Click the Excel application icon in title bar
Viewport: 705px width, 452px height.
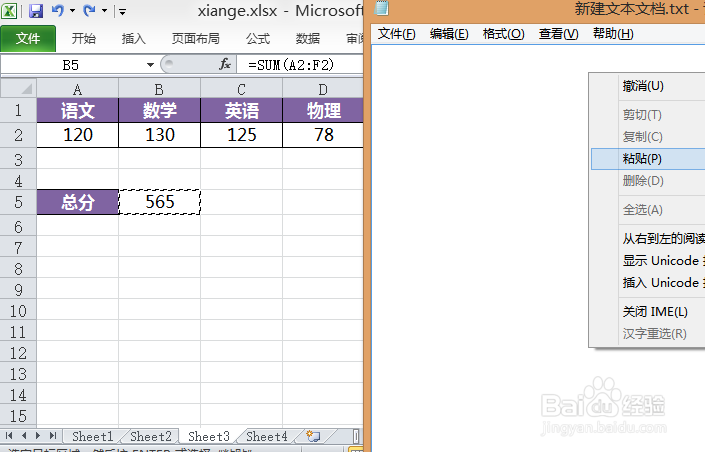coord(9,10)
